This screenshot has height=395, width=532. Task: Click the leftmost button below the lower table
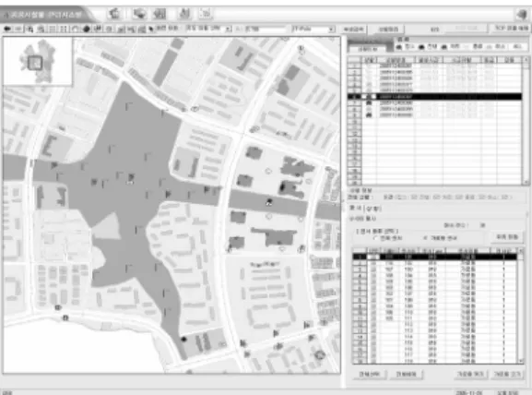(x=369, y=374)
